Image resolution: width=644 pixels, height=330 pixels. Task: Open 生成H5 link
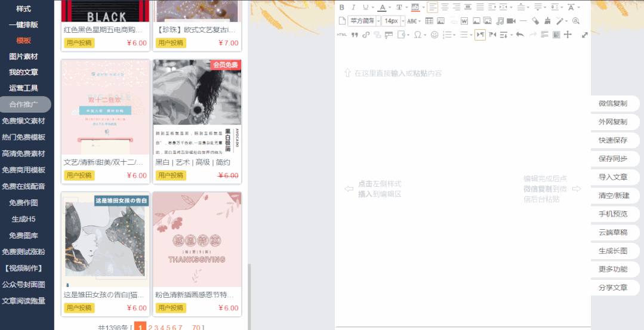tap(23, 219)
